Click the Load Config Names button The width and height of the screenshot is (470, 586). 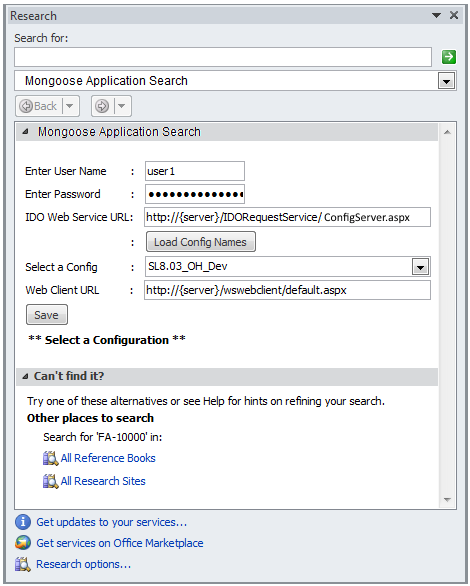point(201,242)
